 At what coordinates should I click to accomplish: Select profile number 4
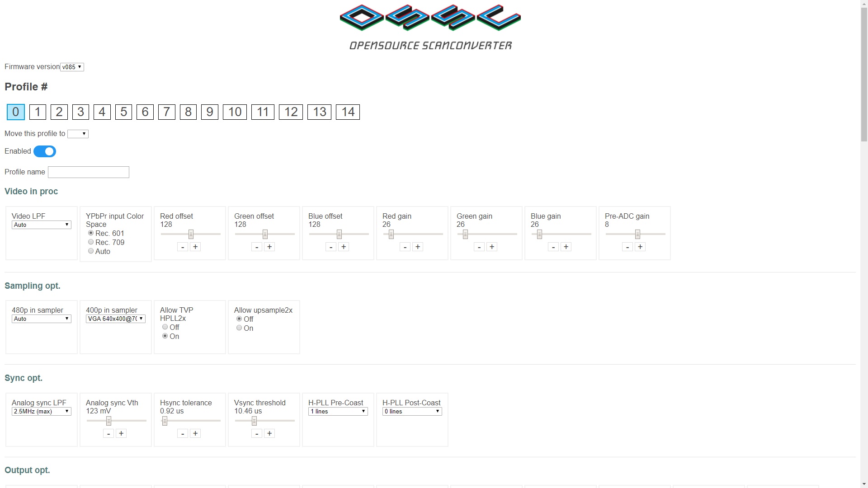tap(102, 112)
